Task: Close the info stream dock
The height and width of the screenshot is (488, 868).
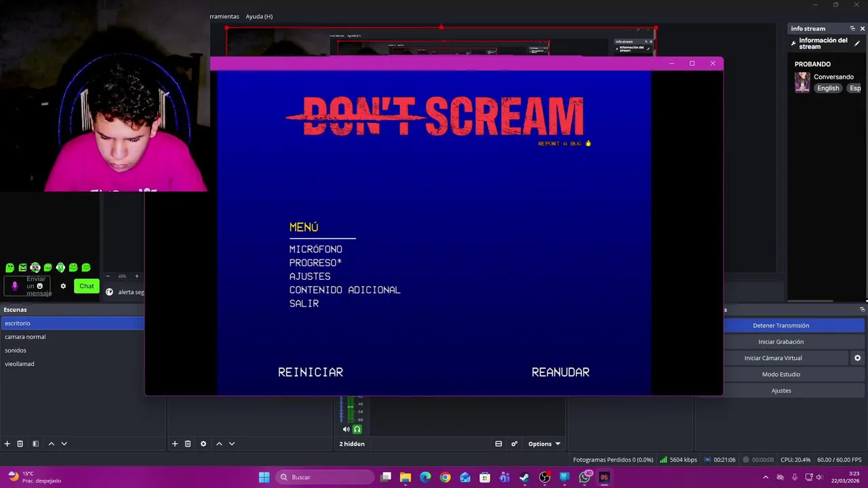Action: 863,28
